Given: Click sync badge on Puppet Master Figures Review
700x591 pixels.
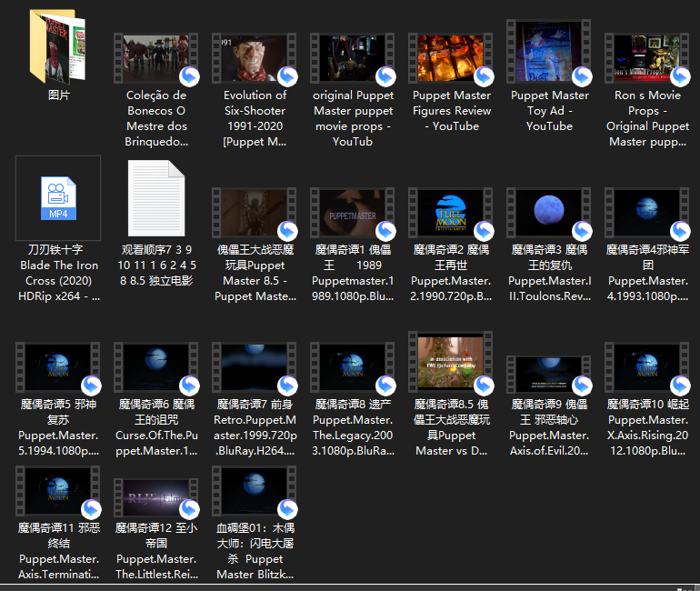Looking at the screenshot, I should [x=484, y=76].
